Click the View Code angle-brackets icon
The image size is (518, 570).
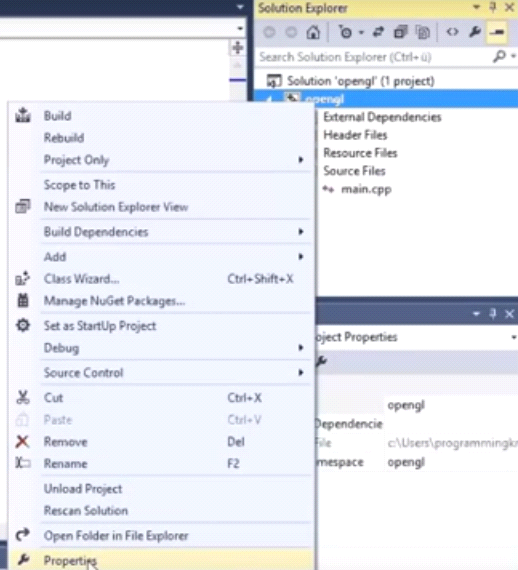tap(452, 32)
